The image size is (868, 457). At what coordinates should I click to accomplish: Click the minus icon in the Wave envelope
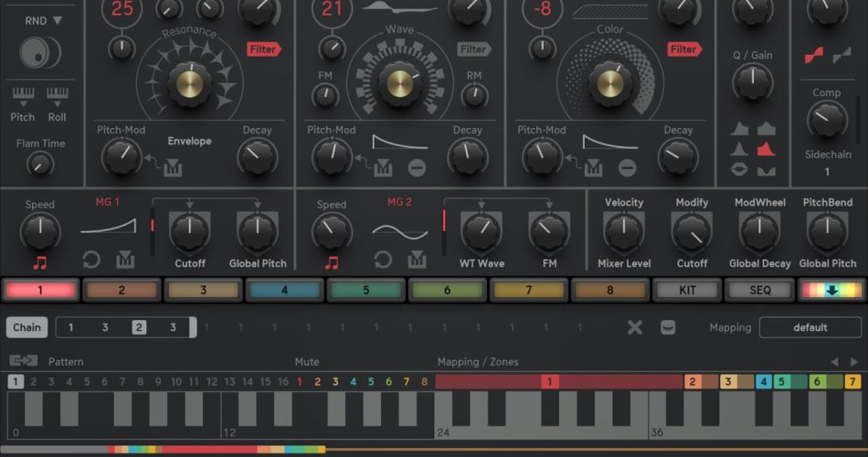417,167
